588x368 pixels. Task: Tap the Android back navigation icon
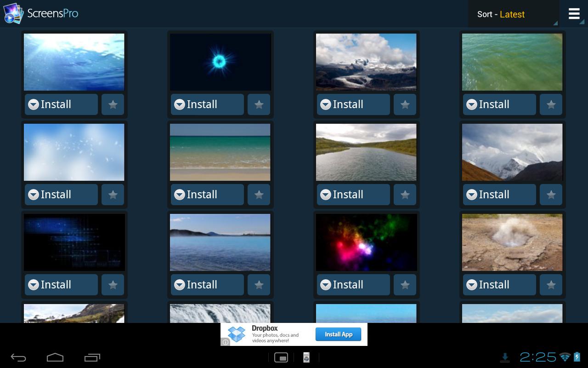coord(18,357)
